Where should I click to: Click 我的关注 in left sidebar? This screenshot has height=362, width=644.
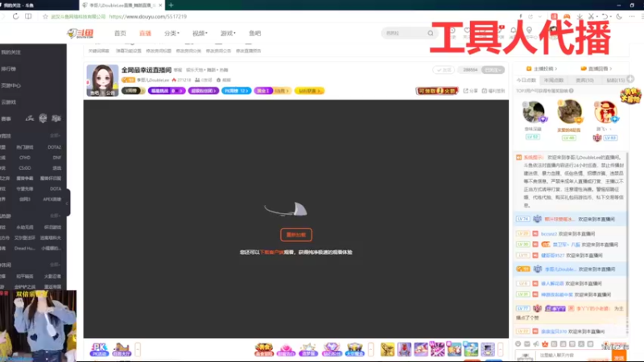pos(10,52)
